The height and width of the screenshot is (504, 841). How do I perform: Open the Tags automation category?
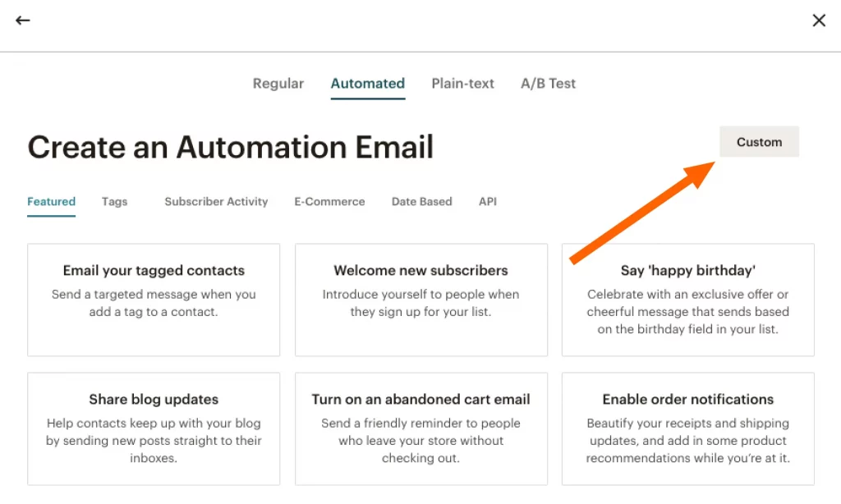pos(114,202)
